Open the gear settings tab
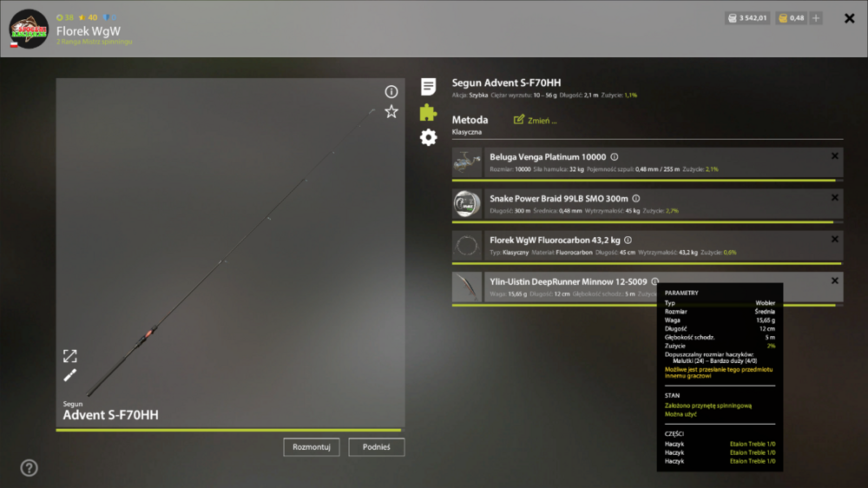Image resolution: width=868 pixels, height=488 pixels. tap(429, 137)
